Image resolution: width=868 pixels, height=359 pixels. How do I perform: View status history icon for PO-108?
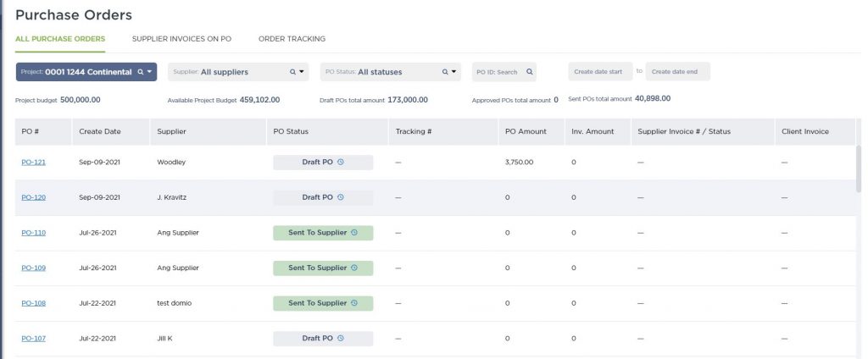pos(354,303)
